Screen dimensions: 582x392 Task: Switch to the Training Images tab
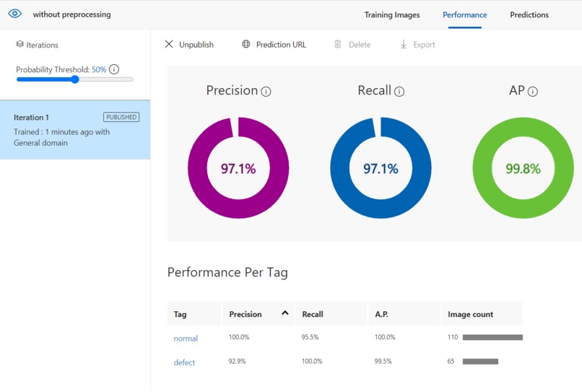pyautogui.click(x=392, y=15)
